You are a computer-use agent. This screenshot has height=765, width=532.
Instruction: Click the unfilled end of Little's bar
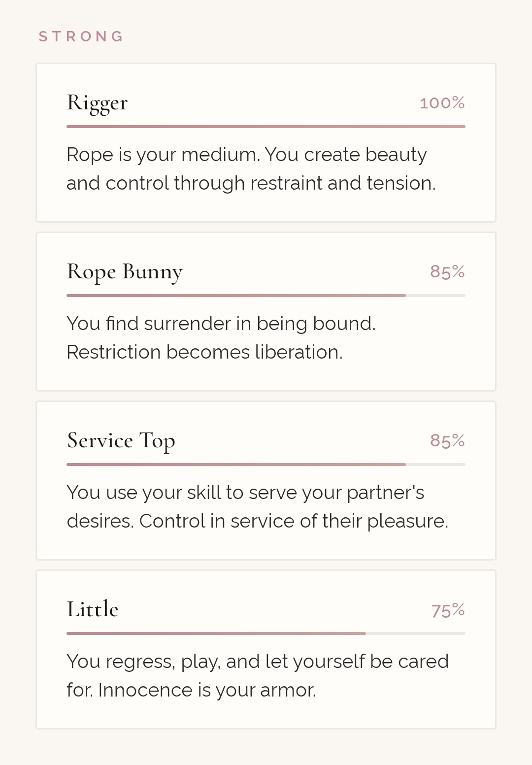click(416, 633)
